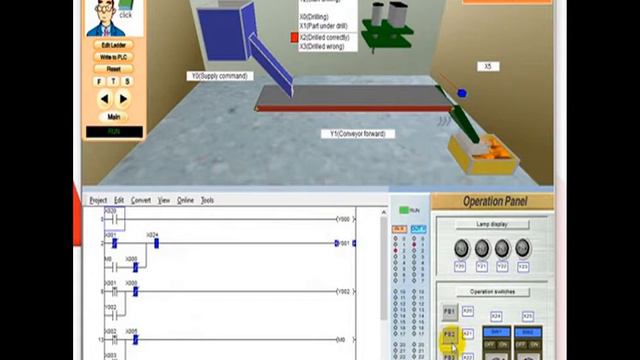
Task: Click the X3(Drilled wrong) text
Action: coord(322,47)
